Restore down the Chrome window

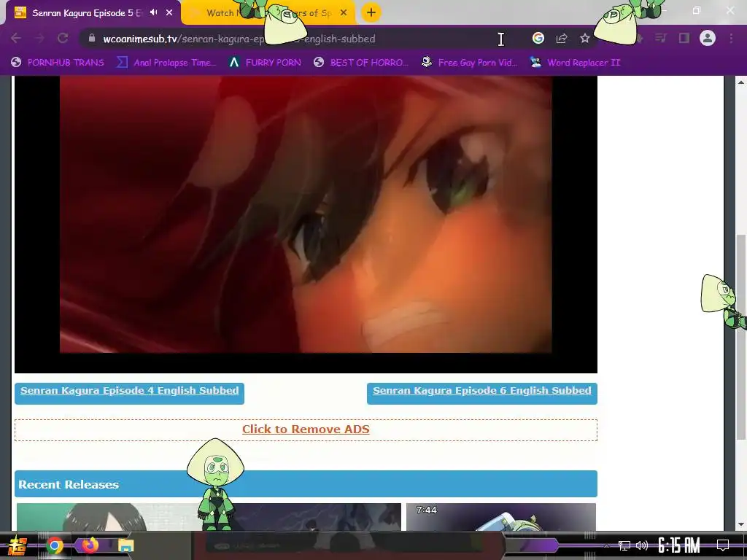coord(697,10)
